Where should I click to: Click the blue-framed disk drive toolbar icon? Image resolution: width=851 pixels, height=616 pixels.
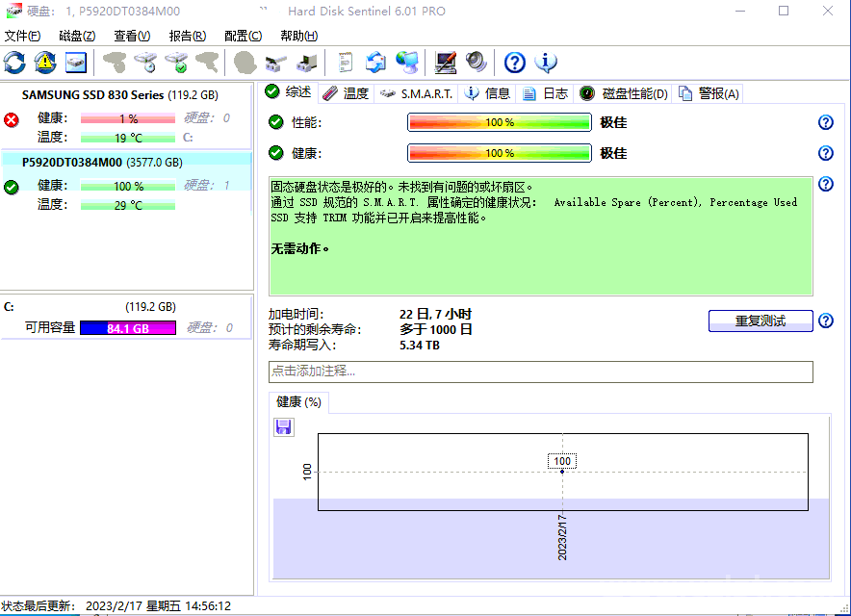pyautogui.click(x=76, y=63)
